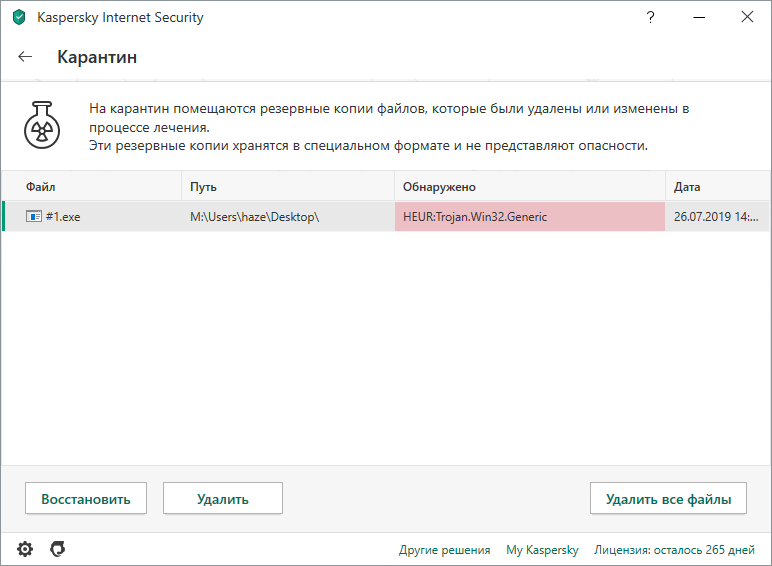Open help via the question mark icon
772x566 pixels.
tap(652, 17)
